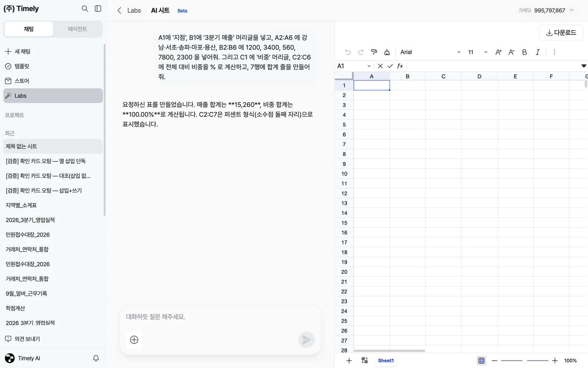Activate the paint format tool

click(x=374, y=52)
